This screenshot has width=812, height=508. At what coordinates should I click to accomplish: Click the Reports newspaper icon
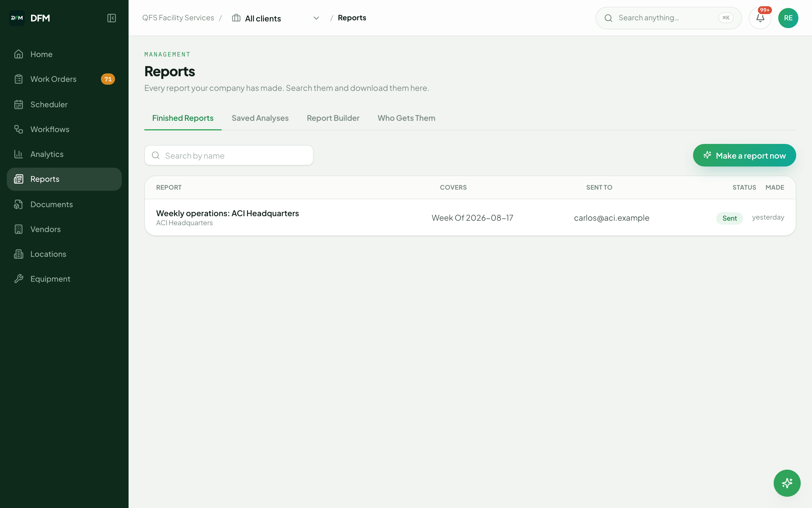[x=19, y=179]
